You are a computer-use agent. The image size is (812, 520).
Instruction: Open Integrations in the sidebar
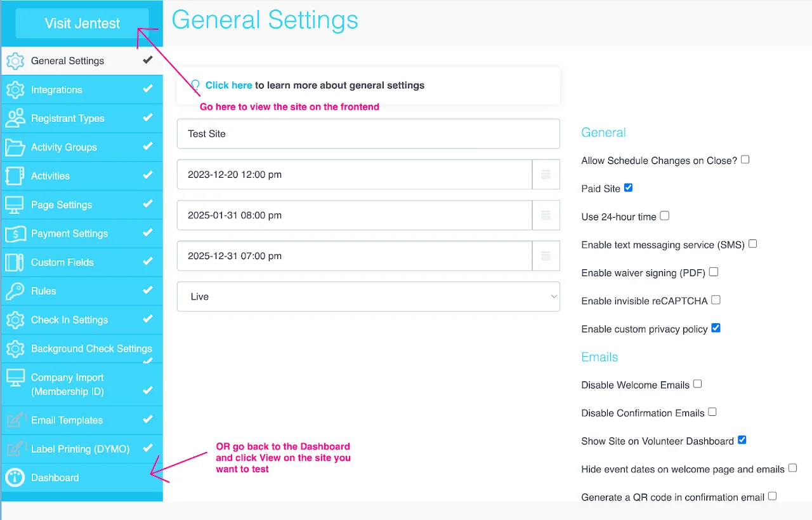point(82,90)
